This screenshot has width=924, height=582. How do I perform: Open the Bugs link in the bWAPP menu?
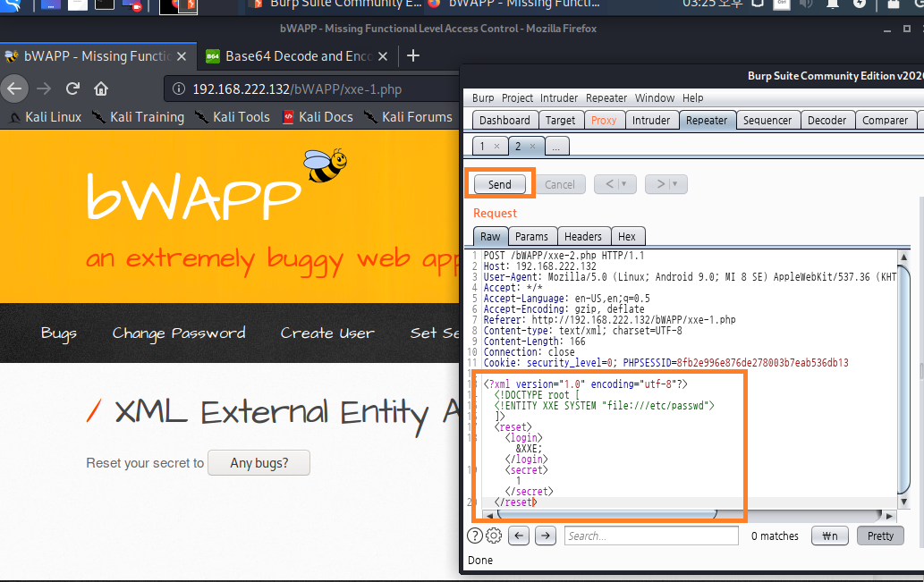(58, 333)
